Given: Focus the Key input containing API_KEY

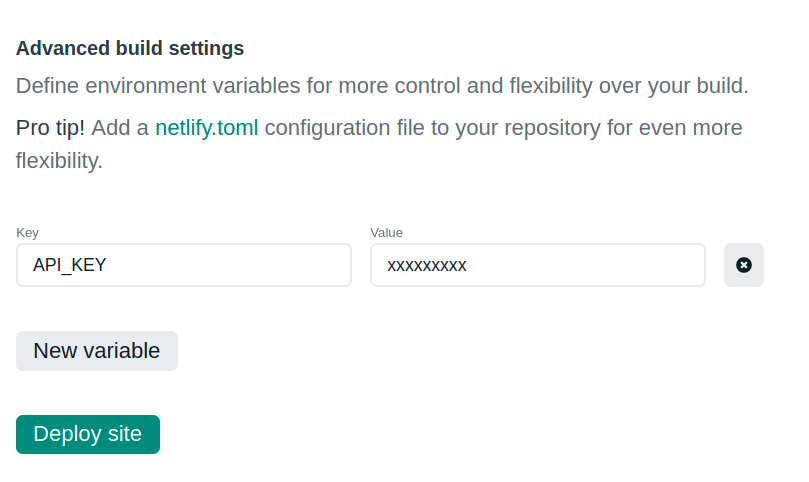Looking at the screenshot, I should point(184,265).
